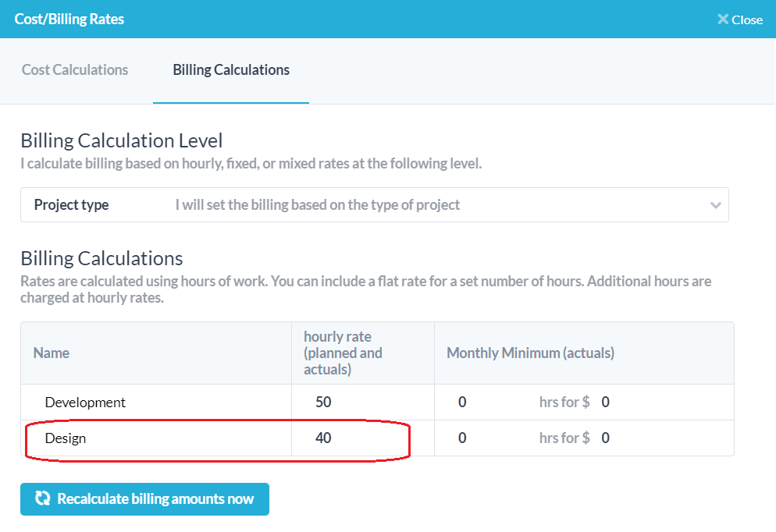This screenshot has height=532, width=776.
Task: Click the hourly rate column header
Action: click(343, 353)
